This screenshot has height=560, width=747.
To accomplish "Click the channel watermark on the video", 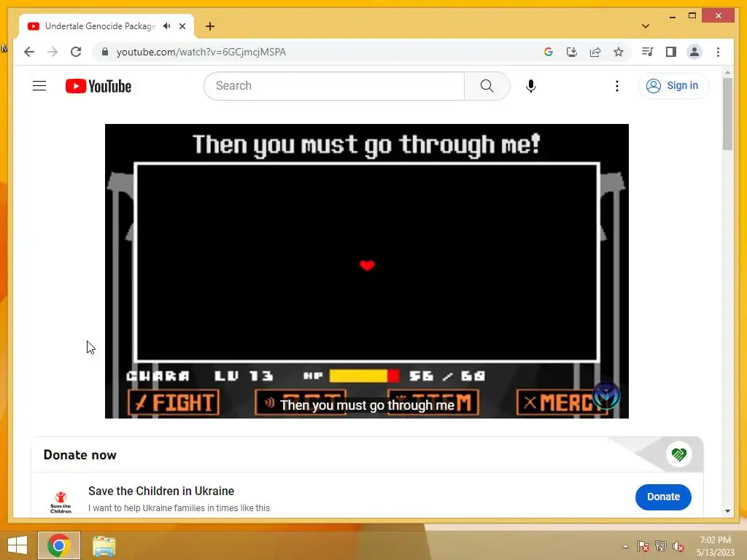I will 606,396.
